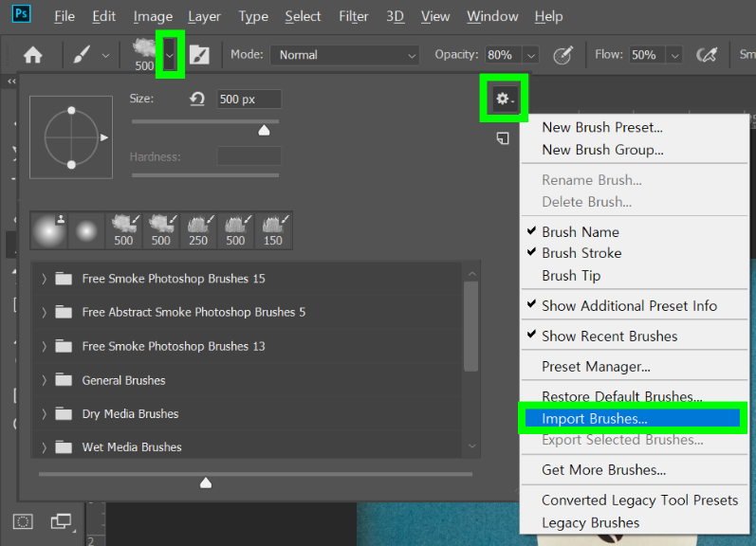Click the brush list scrollbar thumb
This screenshot has height=546, width=756.
(470, 326)
